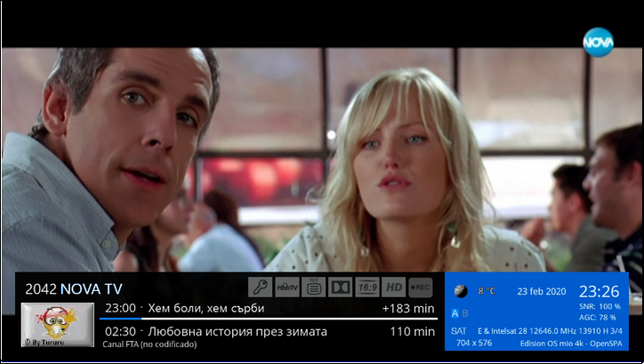This screenshot has width=644, height=364.
Task: Click channel name 2042 NOVA TV
Action: coord(74,289)
